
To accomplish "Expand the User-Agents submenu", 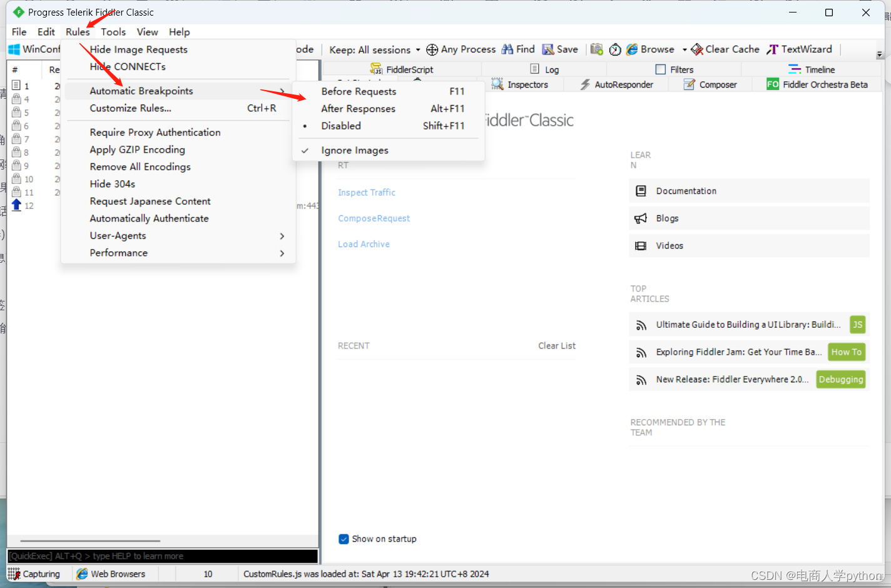I will pyautogui.click(x=178, y=236).
